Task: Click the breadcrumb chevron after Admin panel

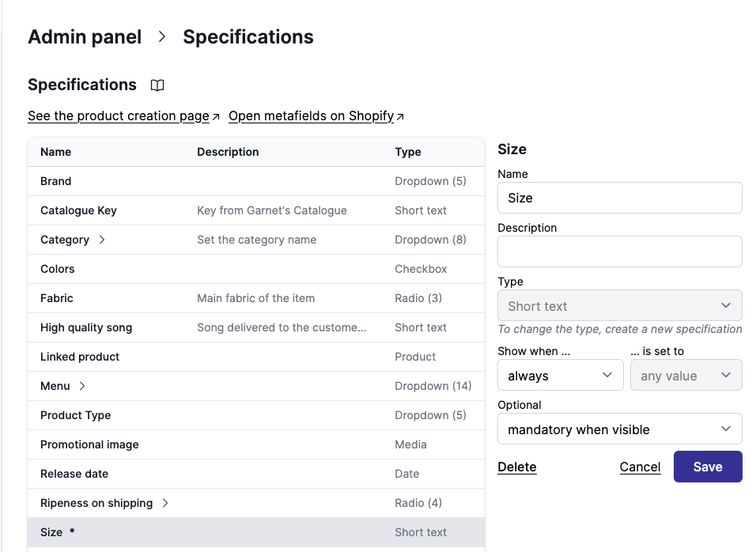Action: [x=162, y=36]
